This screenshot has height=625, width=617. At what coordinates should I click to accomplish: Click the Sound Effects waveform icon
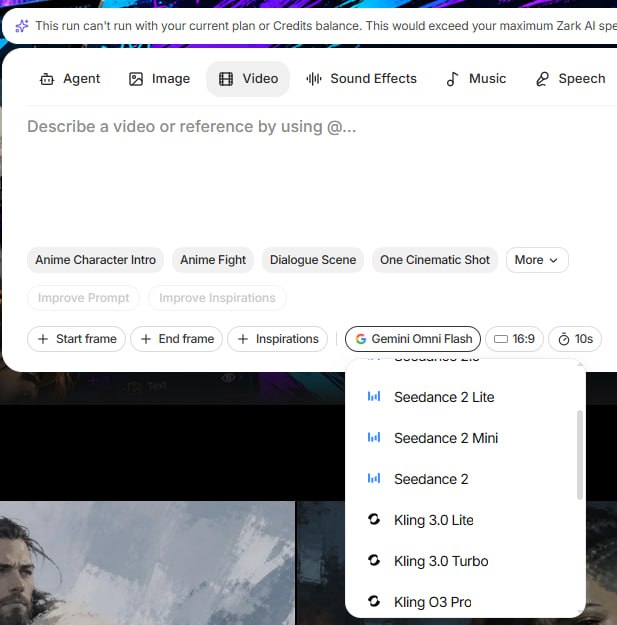tap(314, 79)
